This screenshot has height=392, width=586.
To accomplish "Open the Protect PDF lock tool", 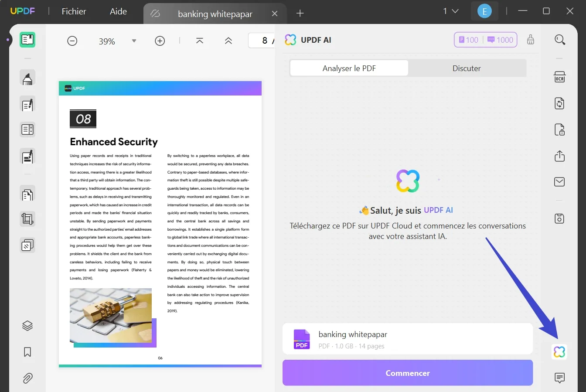I will [x=559, y=130].
